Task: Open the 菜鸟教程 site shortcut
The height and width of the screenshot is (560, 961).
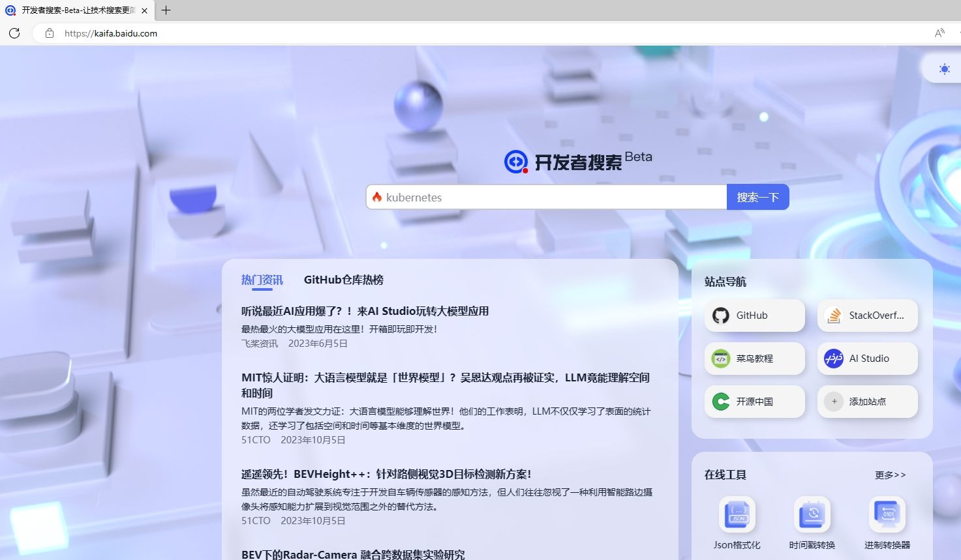Action: coord(755,359)
